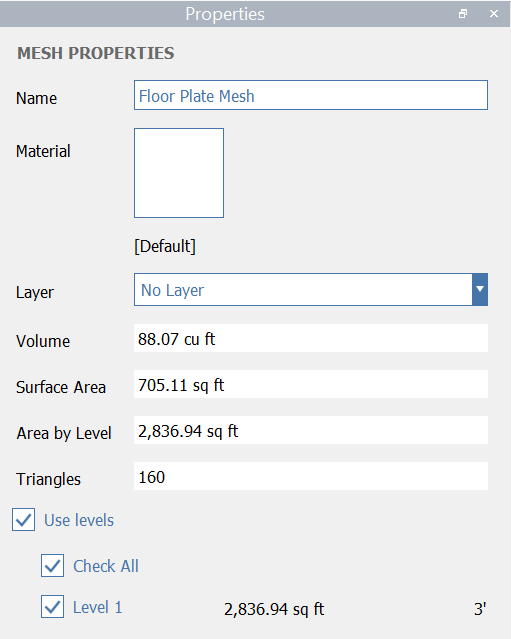The width and height of the screenshot is (511, 639).
Task: Select the Level 1 label
Action: tap(98, 608)
